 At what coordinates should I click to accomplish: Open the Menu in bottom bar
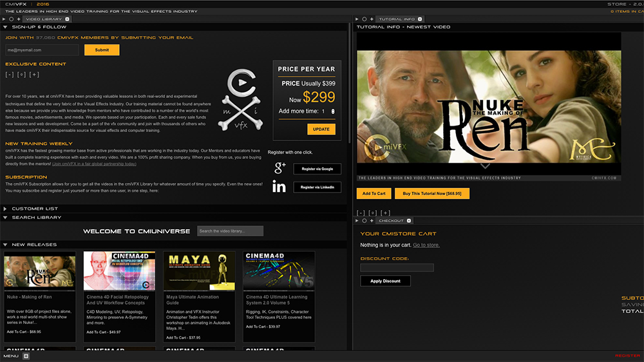coord(11,356)
